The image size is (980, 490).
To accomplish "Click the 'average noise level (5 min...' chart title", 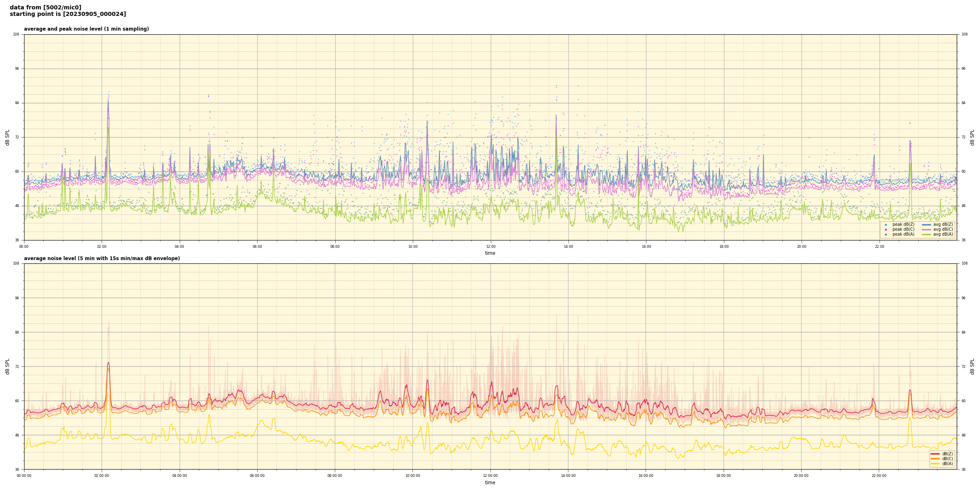I will (x=102, y=258).
